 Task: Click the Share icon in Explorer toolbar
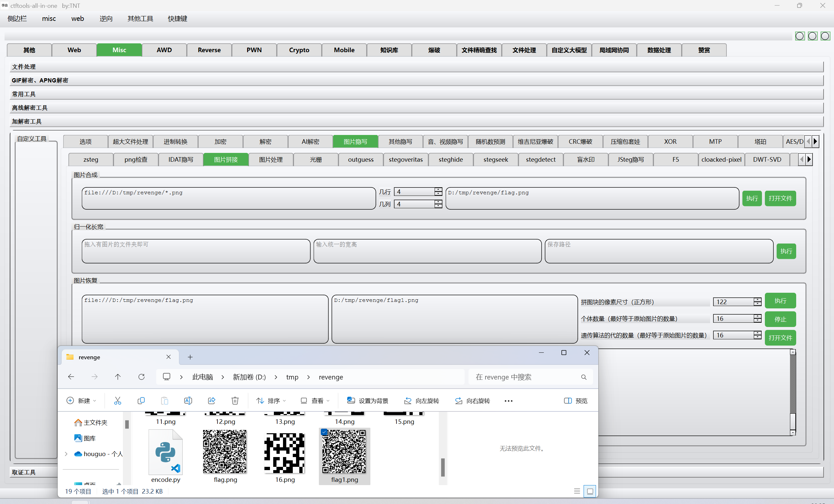tap(212, 401)
